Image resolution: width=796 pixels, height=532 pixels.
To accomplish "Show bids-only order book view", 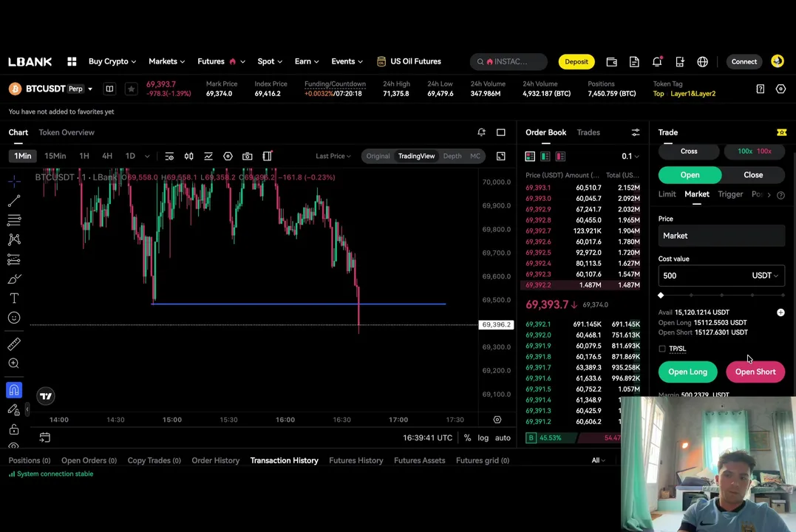I will click(x=545, y=157).
